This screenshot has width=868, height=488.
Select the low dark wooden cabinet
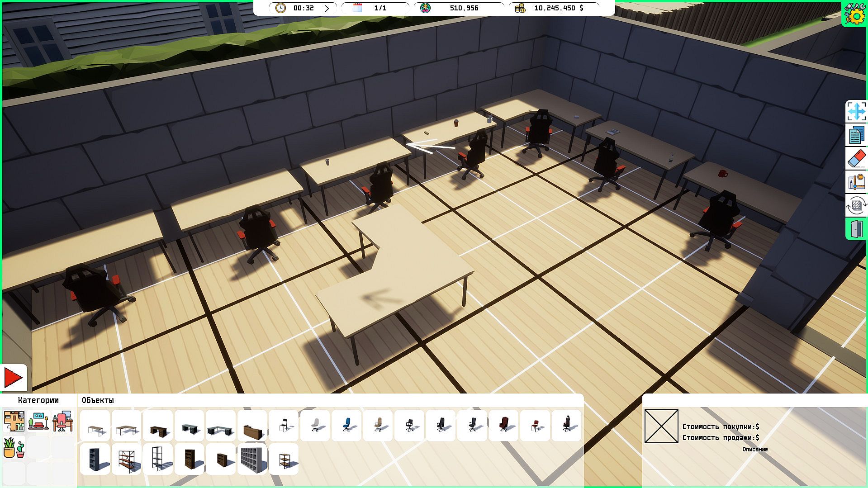221,459
